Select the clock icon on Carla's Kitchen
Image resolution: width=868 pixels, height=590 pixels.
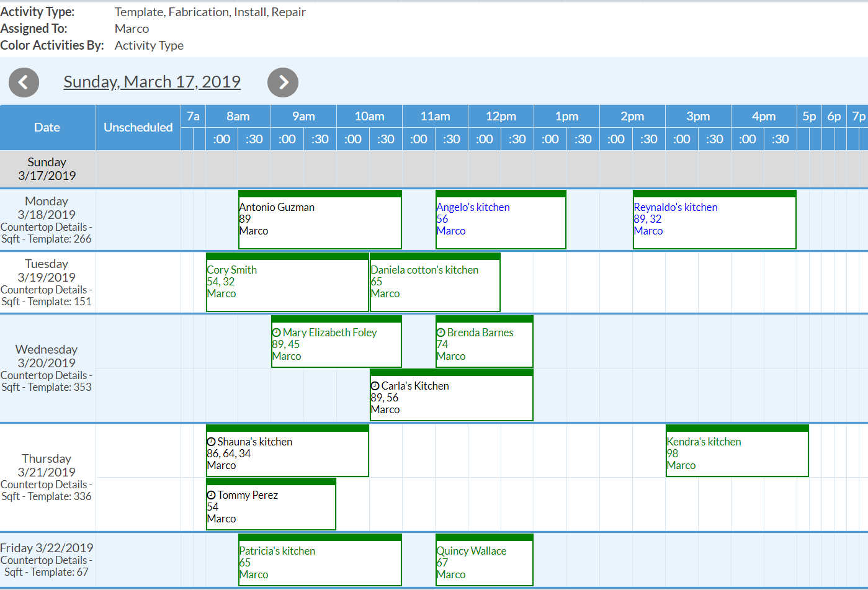[x=374, y=386]
